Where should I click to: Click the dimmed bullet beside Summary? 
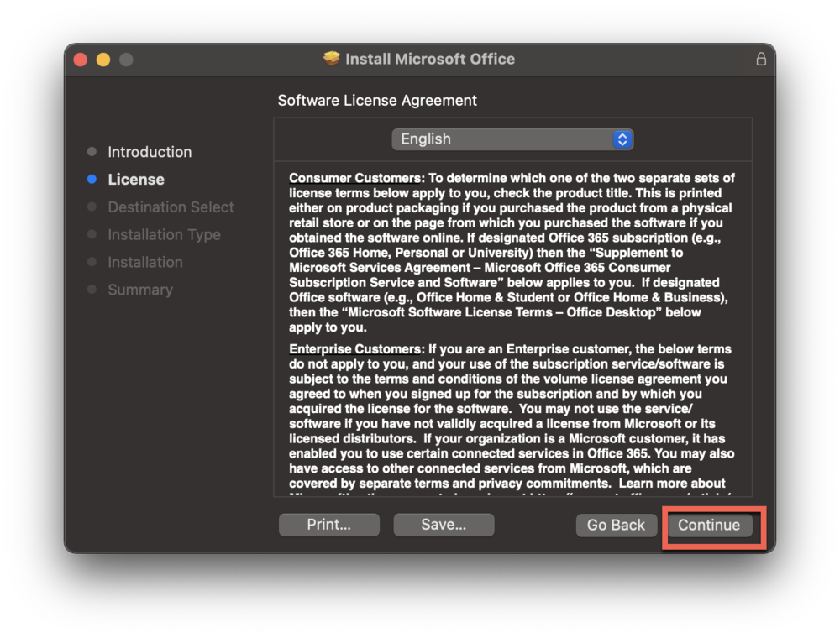[92, 290]
